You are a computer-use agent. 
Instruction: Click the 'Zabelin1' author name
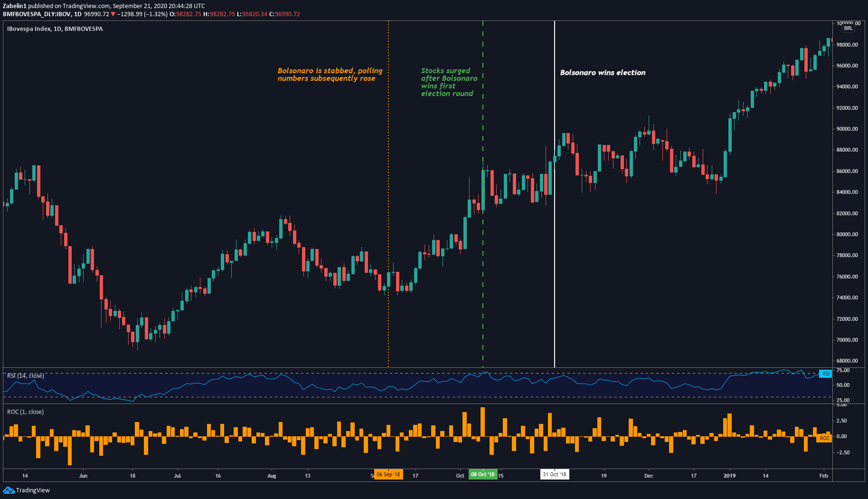[14, 6]
